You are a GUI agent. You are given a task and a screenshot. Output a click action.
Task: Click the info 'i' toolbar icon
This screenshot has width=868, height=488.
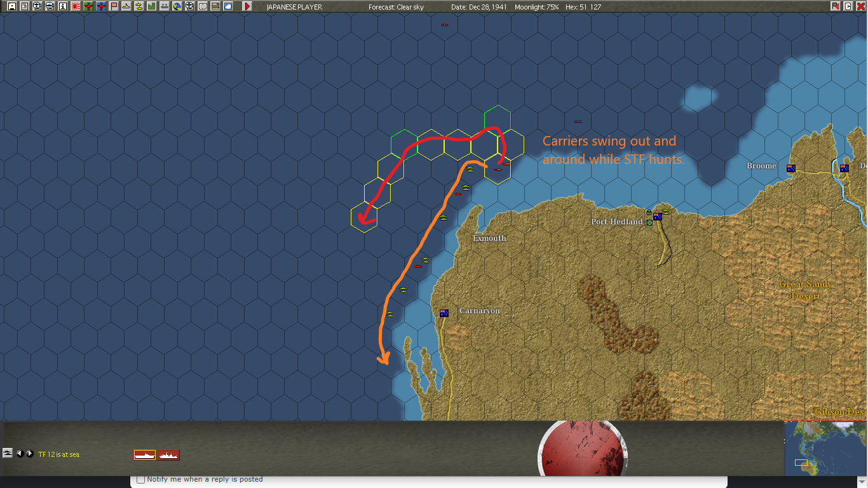(x=62, y=6)
